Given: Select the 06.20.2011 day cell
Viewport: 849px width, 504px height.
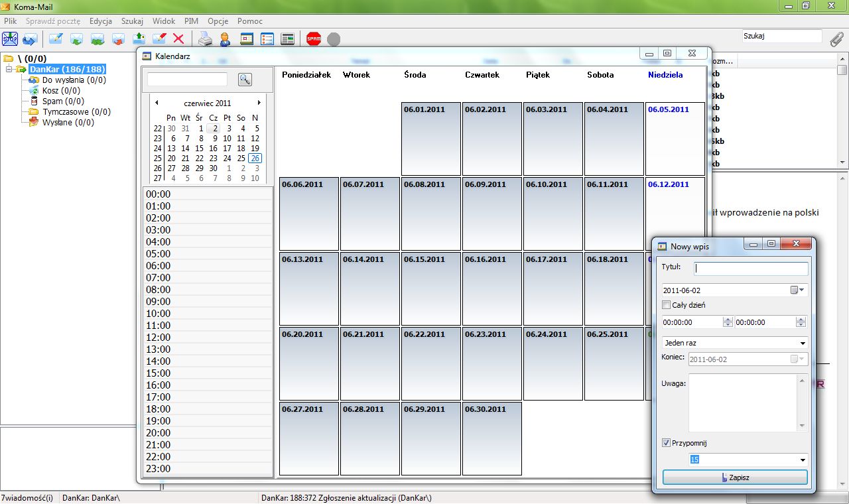Looking at the screenshot, I should coord(309,363).
